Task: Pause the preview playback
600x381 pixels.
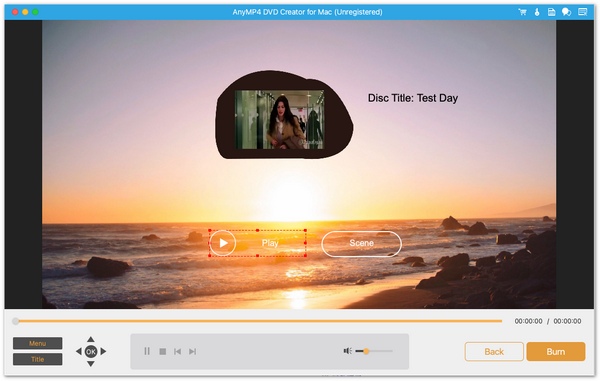Action: point(147,351)
